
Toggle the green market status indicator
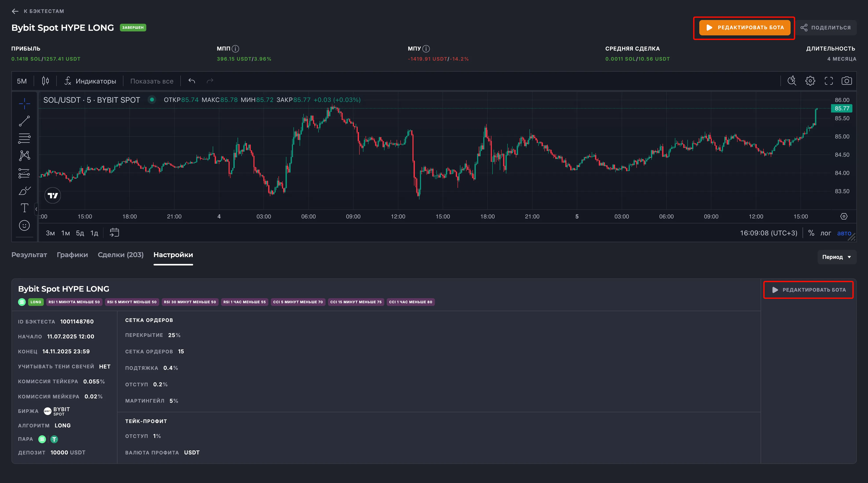[x=152, y=100]
